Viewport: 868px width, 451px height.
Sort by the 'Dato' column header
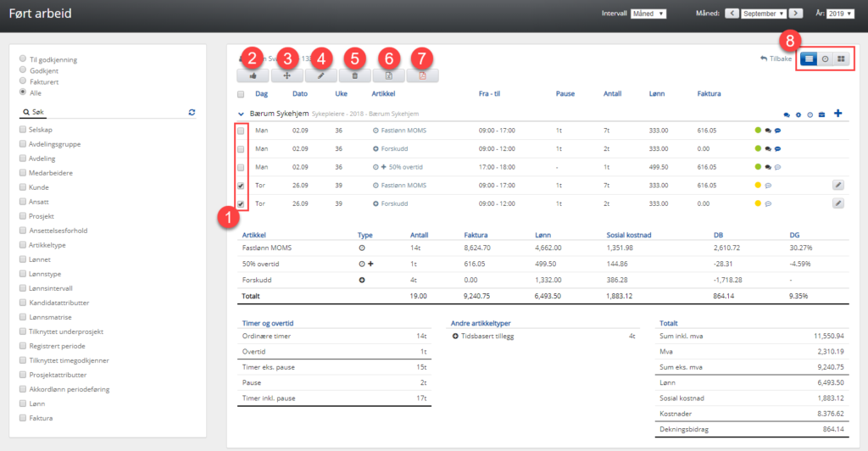pos(299,93)
